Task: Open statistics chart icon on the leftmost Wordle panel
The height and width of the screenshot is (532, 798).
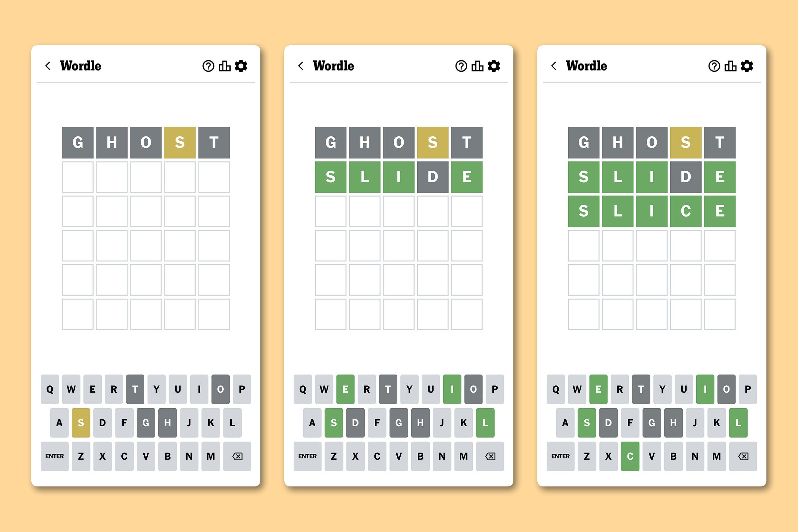Action: [x=225, y=66]
